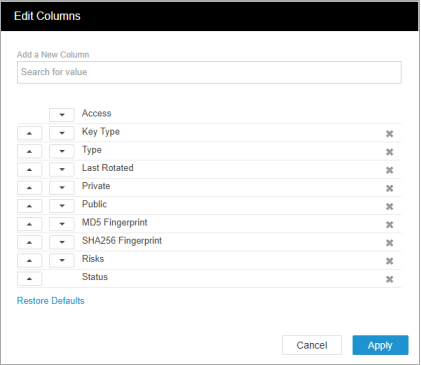421x365 pixels.
Task: Select the Risks row label
Action: (93, 259)
